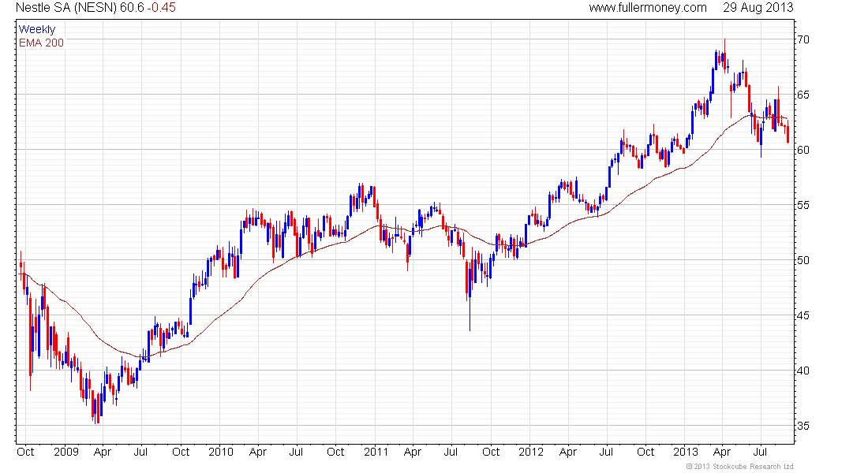Viewport: 868px width, 473px height.
Task: Click the "35" price axis label
Action: (x=803, y=426)
